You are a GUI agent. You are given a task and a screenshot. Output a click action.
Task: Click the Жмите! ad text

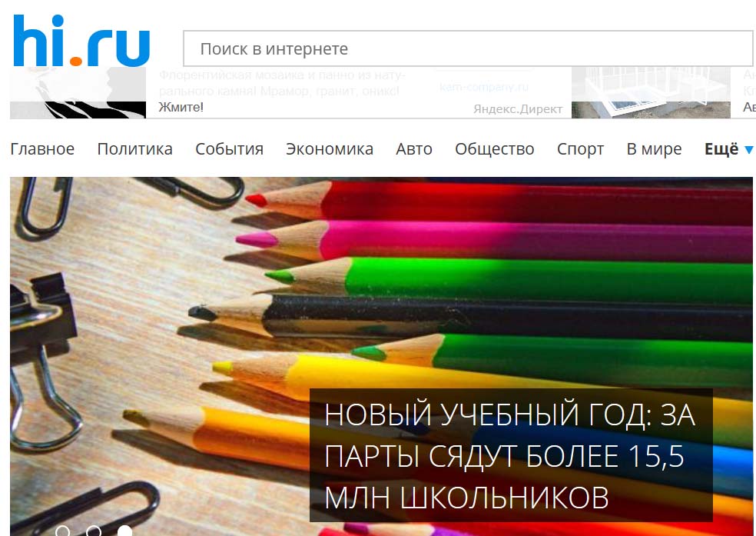(x=181, y=107)
